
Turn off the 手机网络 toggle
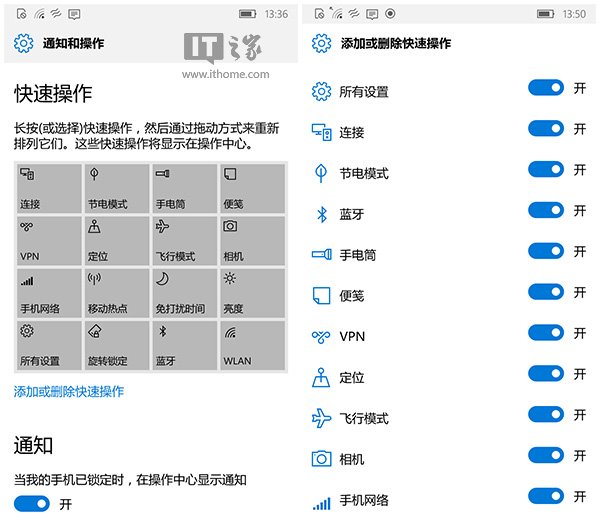pos(546,497)
